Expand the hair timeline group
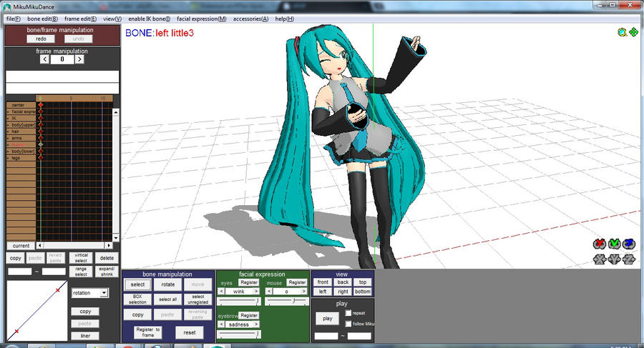644x348 pixels. pos(8,131)
